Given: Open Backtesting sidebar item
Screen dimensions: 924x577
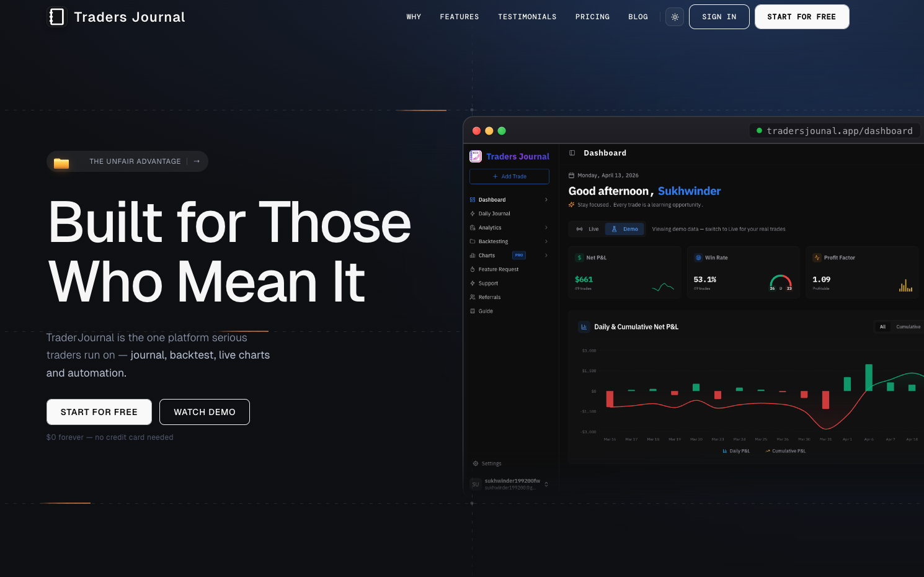Looking at the screenshot, I should [x=509, y=241].
